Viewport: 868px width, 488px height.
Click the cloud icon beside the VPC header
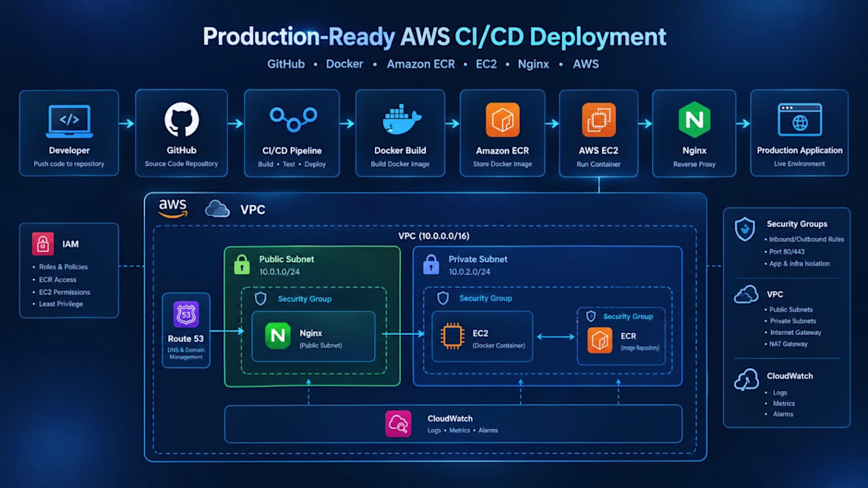218,209
